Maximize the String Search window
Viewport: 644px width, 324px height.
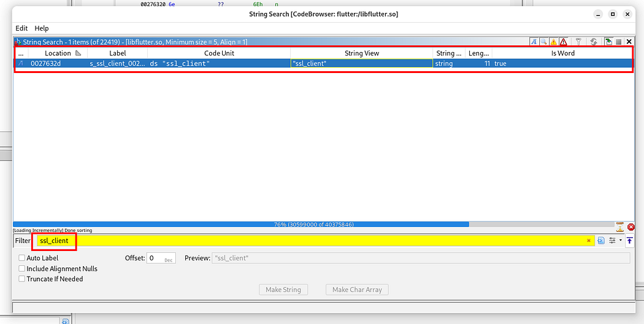click(612, 14)
